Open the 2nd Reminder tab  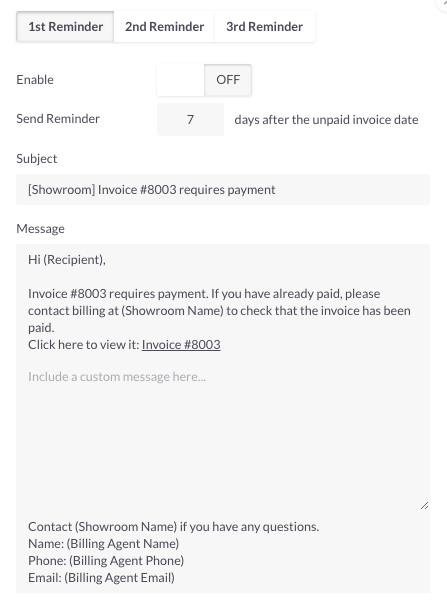click(164, 27)
